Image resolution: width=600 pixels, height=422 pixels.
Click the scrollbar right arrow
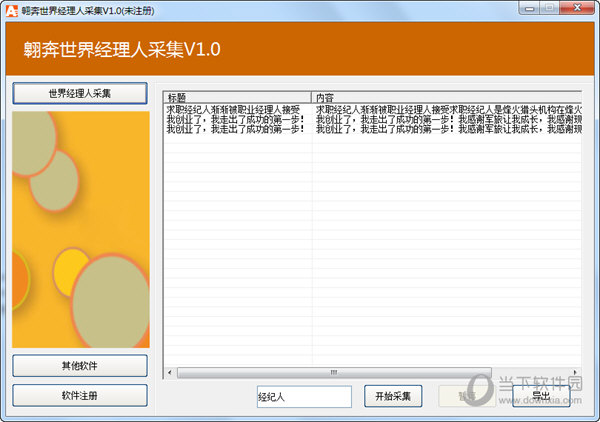click(575, 372)
